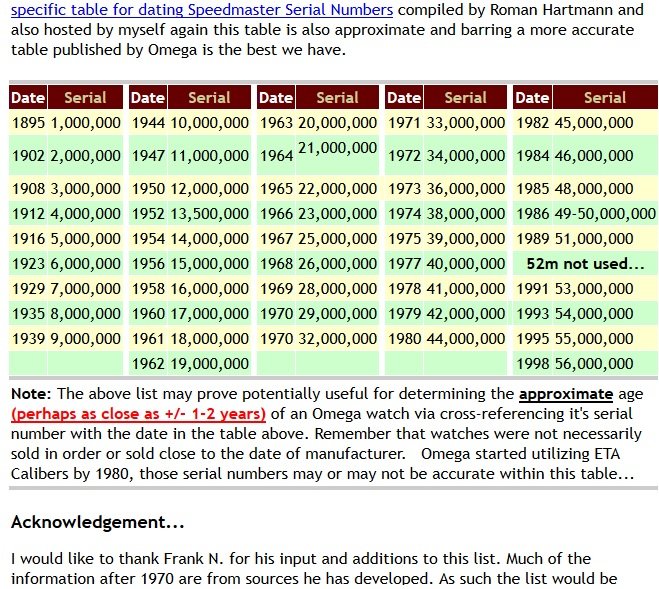Image resolution: width=659 pixels, height=589 pixels.
Task: Click serial value 2,000,000
Action: point(85,156)
